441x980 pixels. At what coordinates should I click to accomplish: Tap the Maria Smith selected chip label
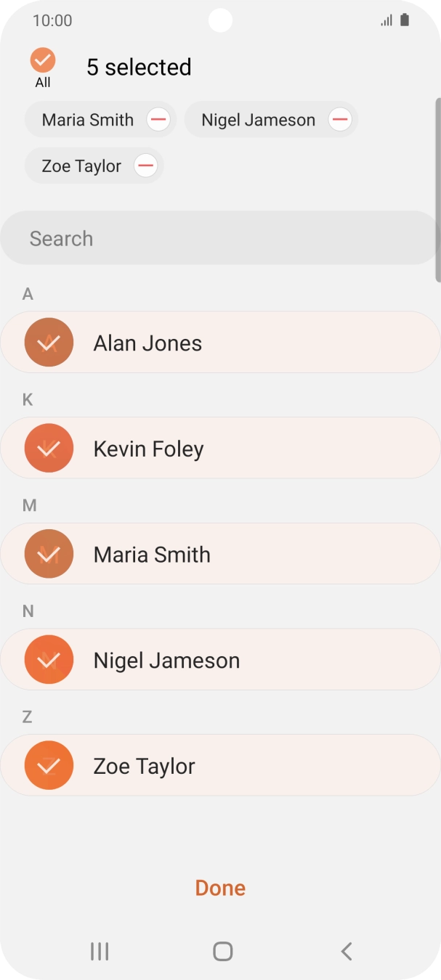click(x=88, y=120)
